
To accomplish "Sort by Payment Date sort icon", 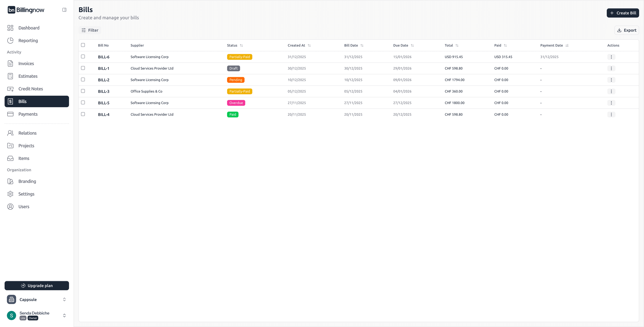I will (x=567, y=45).
